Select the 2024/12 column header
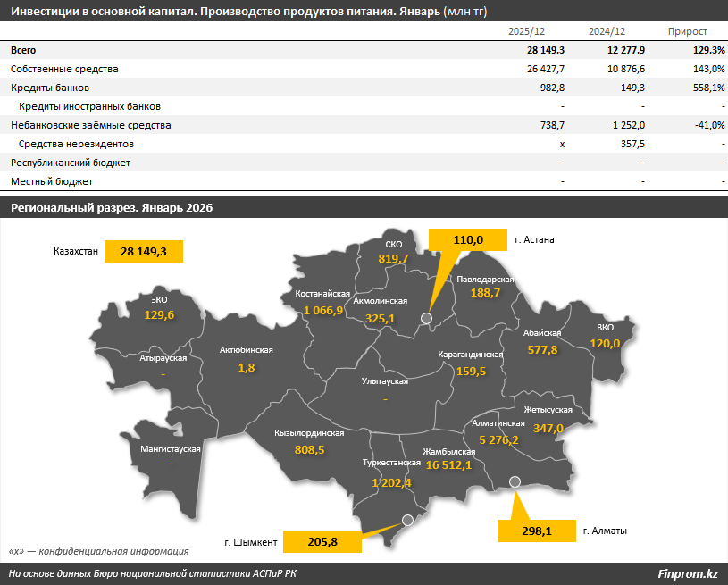Viewport: 728px width, 585px height. (606, 31)
